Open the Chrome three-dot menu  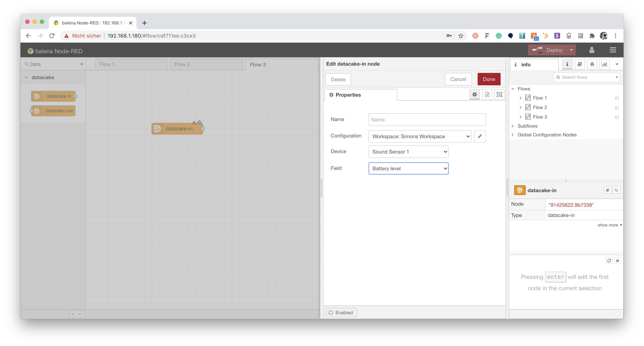[x=616, y=36]
